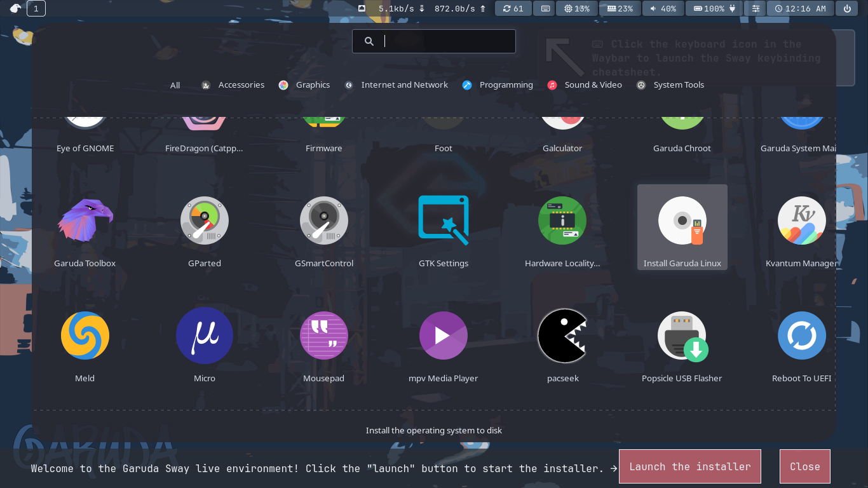Filter apps by Accessories category

[x=233, y=85]
